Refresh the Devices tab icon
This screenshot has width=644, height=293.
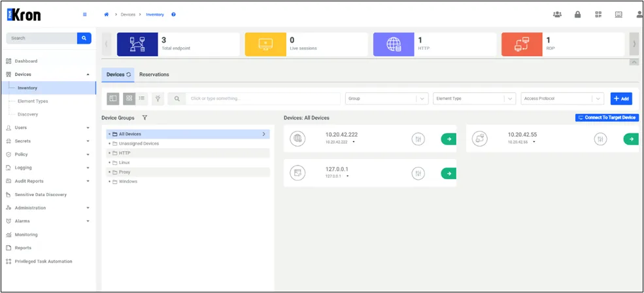(129, 75)
